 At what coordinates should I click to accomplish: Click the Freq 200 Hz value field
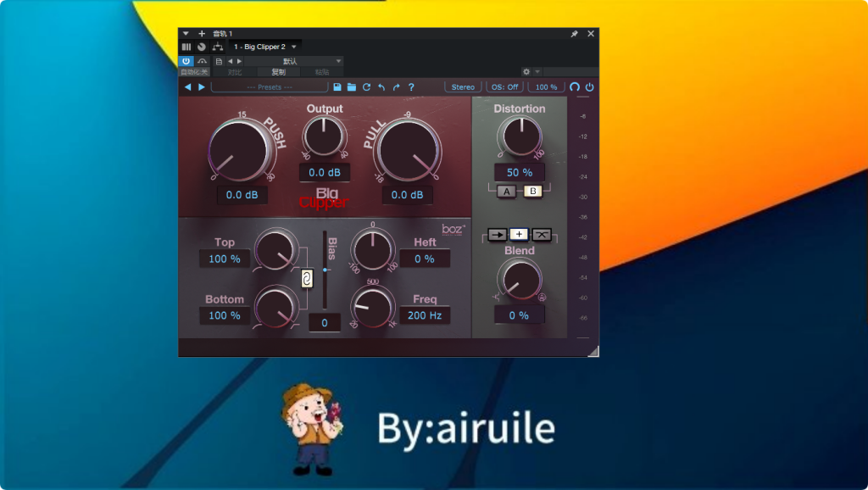click(425, 315)
